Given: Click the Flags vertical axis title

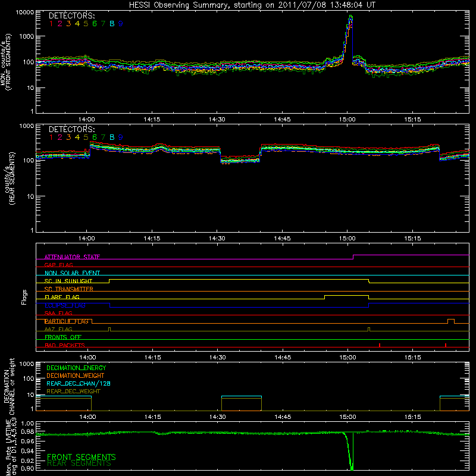Looking at the screenshot, I should pos(24,297).
